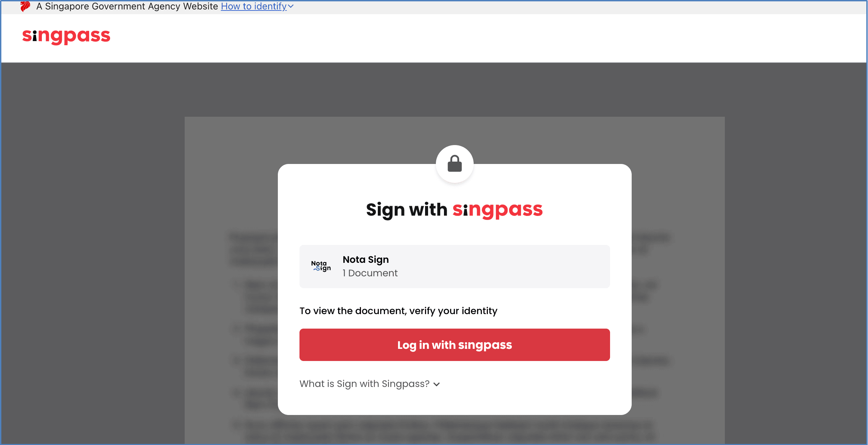
Task: Expand the chevron beside How to identify
Action: 291,6
